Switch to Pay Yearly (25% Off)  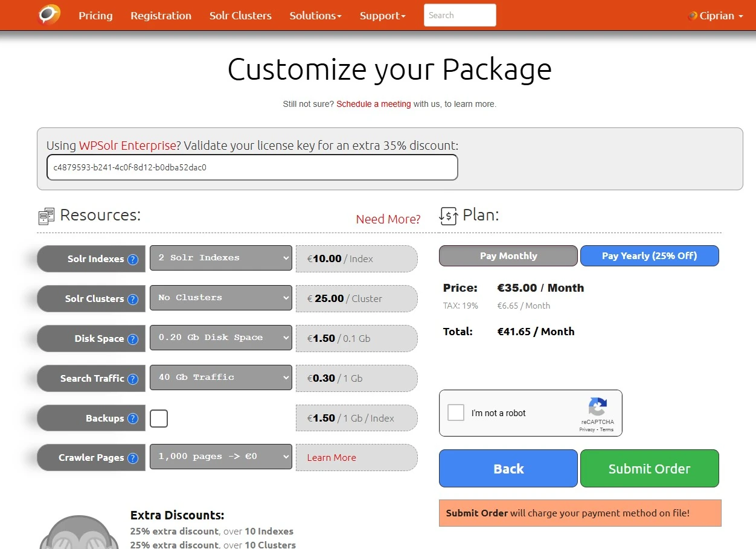[649, 255]
